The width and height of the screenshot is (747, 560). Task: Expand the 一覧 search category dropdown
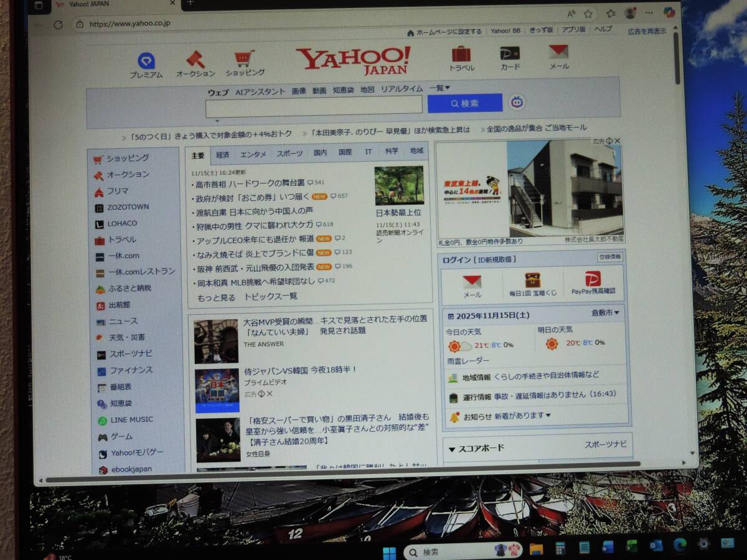[439, 88]
